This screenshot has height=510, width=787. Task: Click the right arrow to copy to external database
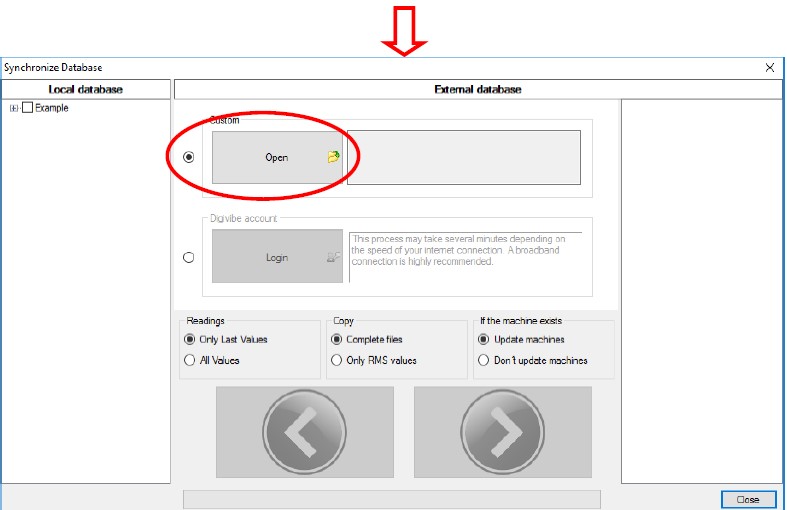502,432
